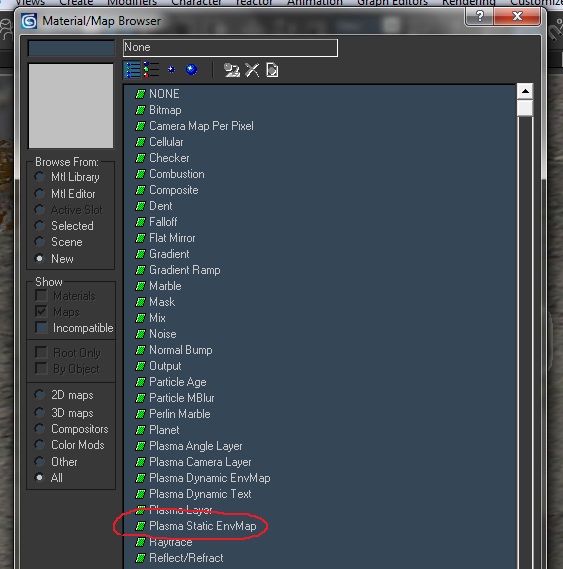
Task: Switch to View List + Icons display
Action: tap(152, 70)
